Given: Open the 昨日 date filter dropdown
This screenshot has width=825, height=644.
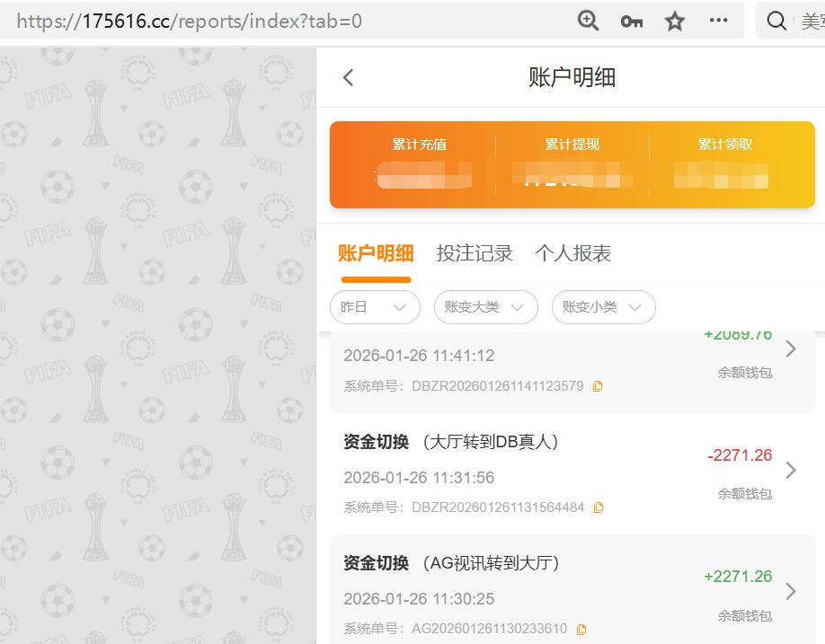Looking at the screenshot, I should pyautogui.click(x=375, y=307).
